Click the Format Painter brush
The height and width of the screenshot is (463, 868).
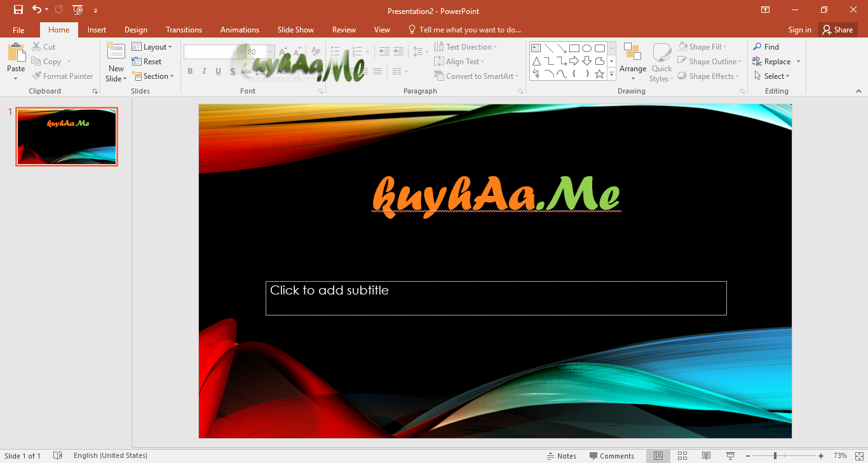(x=62, y=76)
